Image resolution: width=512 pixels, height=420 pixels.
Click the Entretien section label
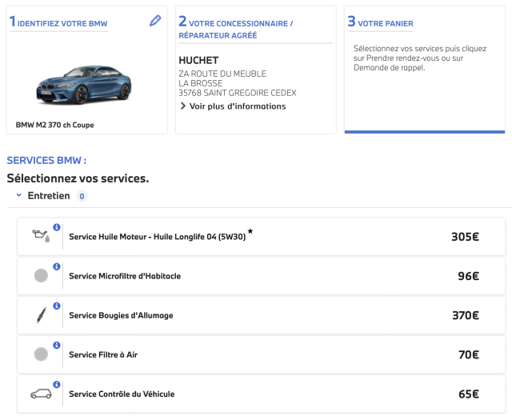[49, 196]
